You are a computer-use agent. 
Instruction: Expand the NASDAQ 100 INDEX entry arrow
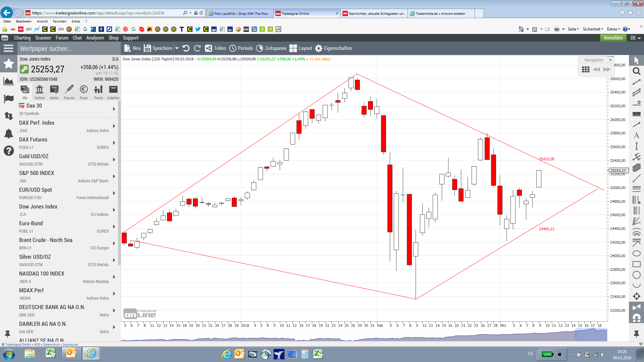pyautogui.click(x=114, y=277)
